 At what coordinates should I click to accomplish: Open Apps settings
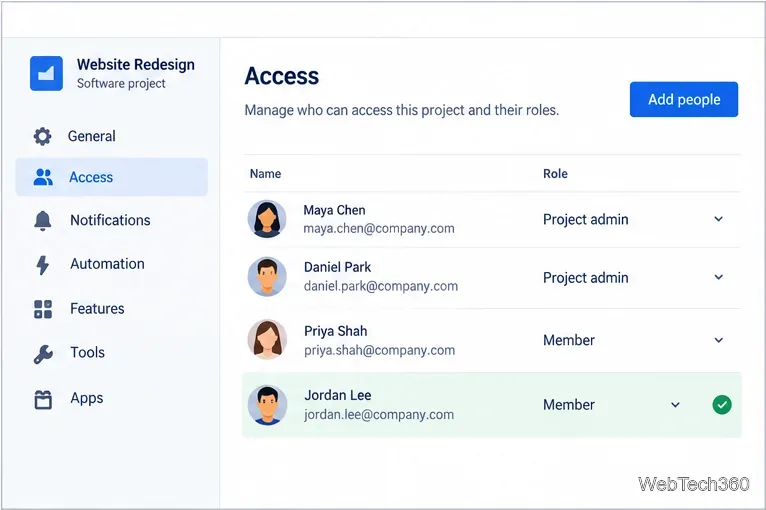pyautogui.click(x=111, y=399)
